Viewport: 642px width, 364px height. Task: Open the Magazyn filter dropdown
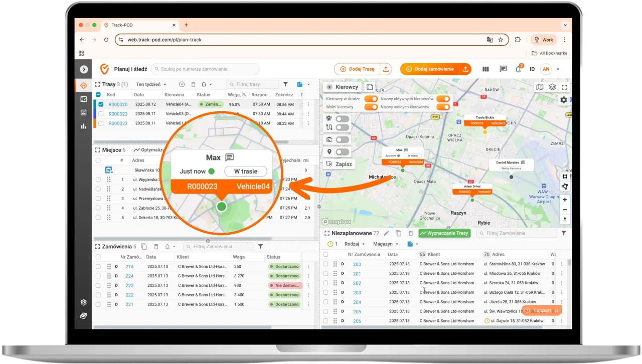point(386,244)
